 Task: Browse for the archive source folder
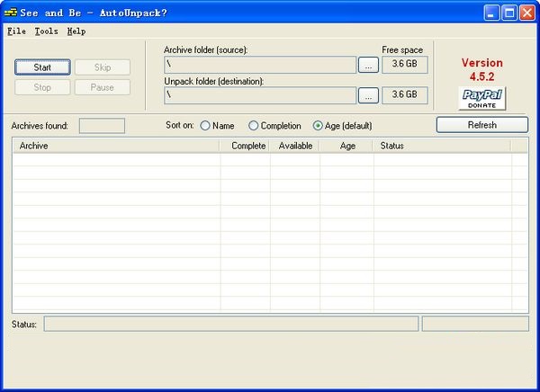coord(368,65)
